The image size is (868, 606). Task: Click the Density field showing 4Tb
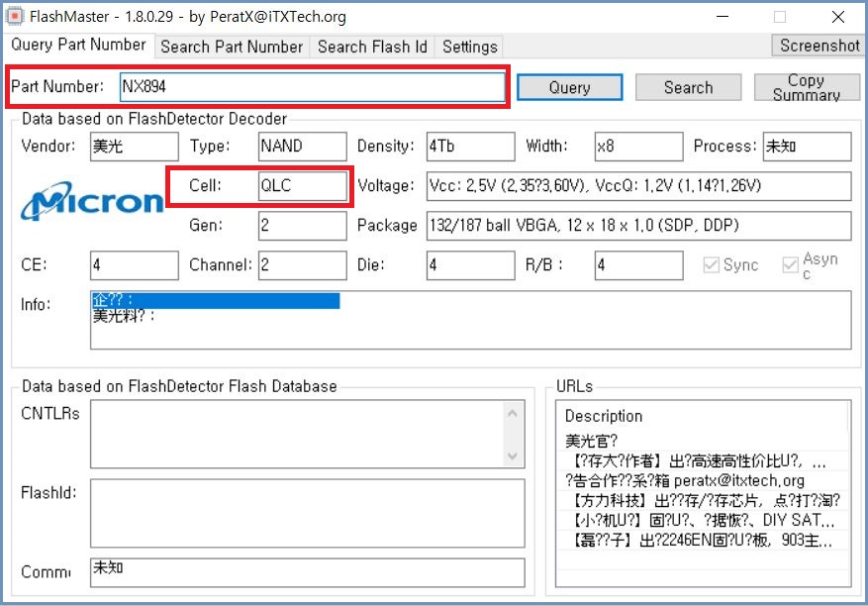[470, 147]
